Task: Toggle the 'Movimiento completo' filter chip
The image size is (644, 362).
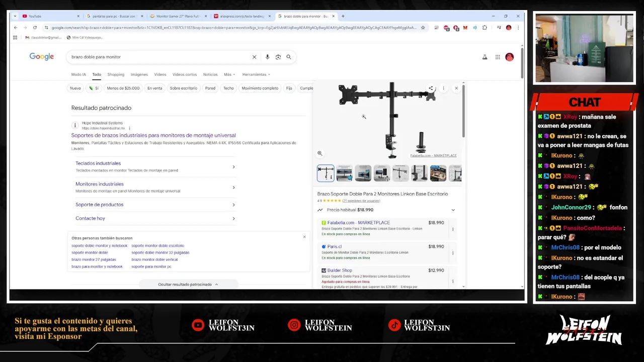Action: coord(260,88)
